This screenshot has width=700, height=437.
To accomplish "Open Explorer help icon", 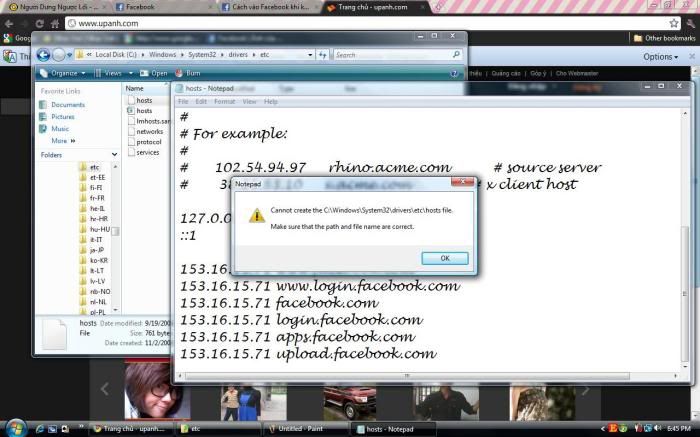I will point(454,74).
